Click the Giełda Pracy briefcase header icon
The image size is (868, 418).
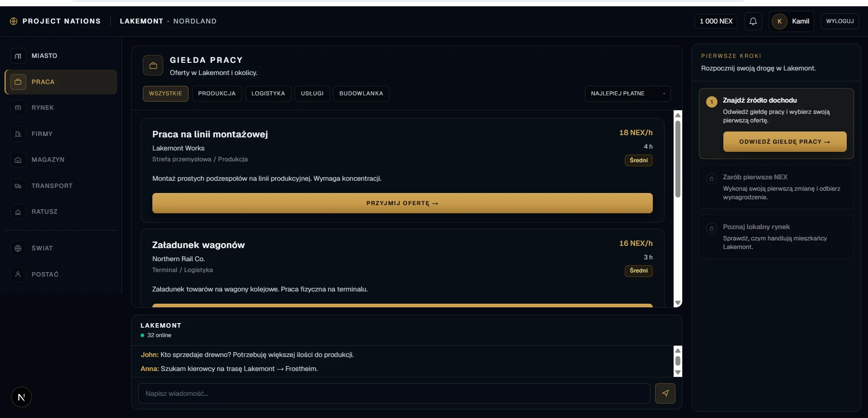(153, 66)
